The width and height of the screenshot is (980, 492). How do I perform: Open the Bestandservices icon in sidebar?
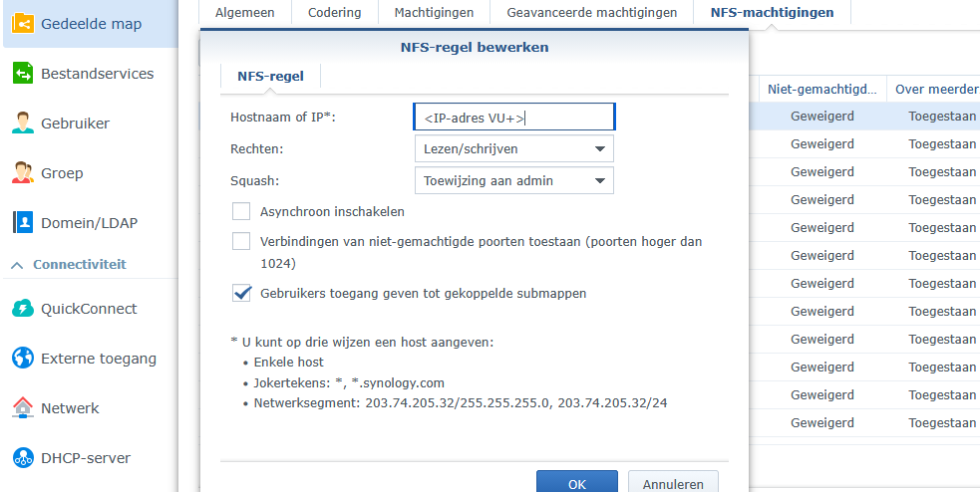[x=23, y=73]
